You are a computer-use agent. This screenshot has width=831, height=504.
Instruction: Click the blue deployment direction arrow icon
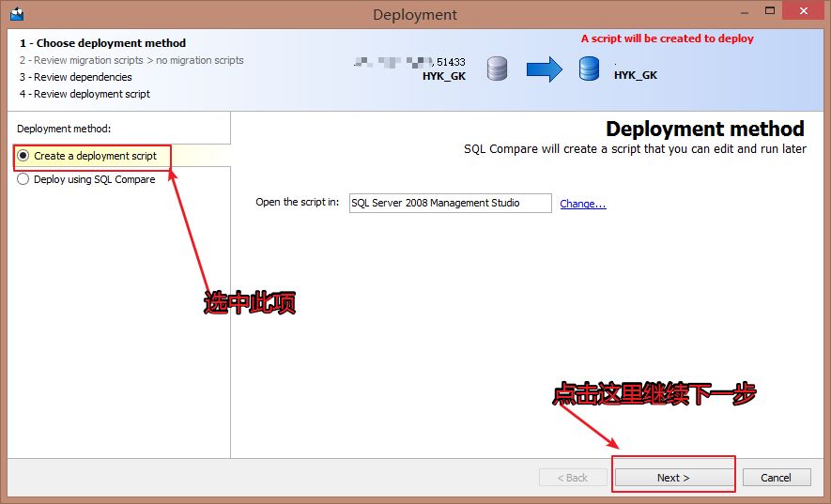tap(545, 69)
